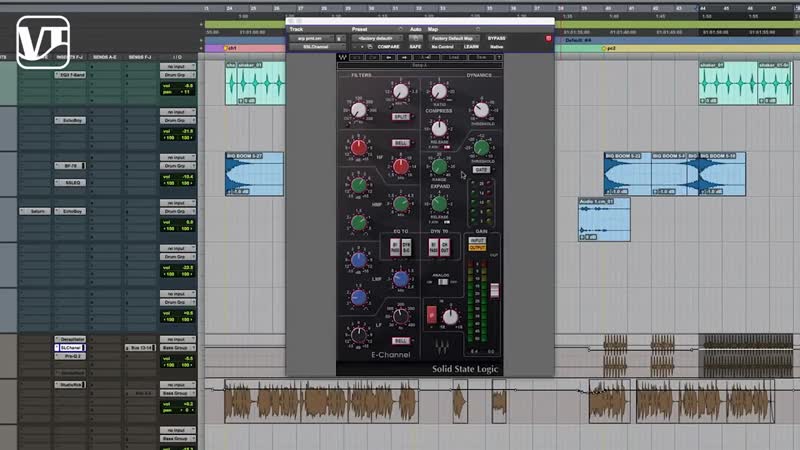Click the BYPASS button
This screenshot has height=450, width=800.
(x=496, y=38)
